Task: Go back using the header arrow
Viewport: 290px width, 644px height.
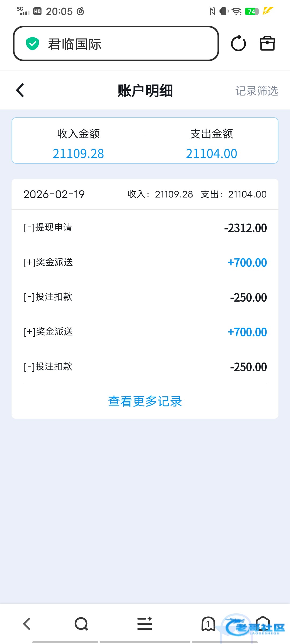Action: point(20,90)
